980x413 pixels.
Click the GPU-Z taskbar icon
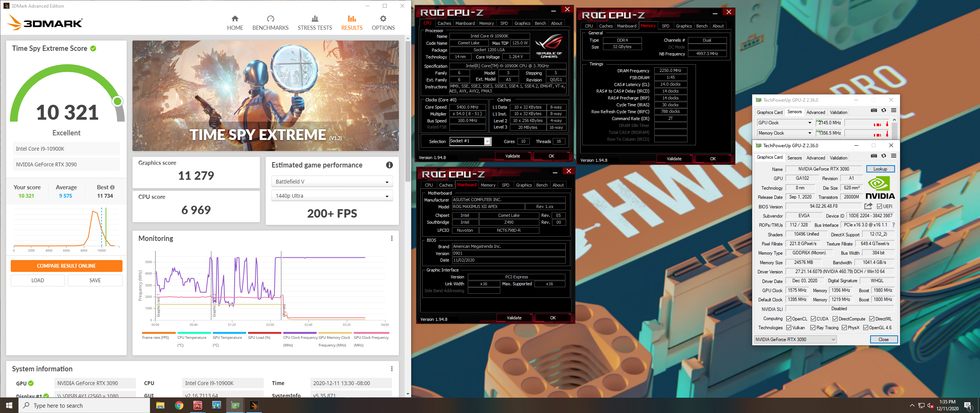point(235,405)
